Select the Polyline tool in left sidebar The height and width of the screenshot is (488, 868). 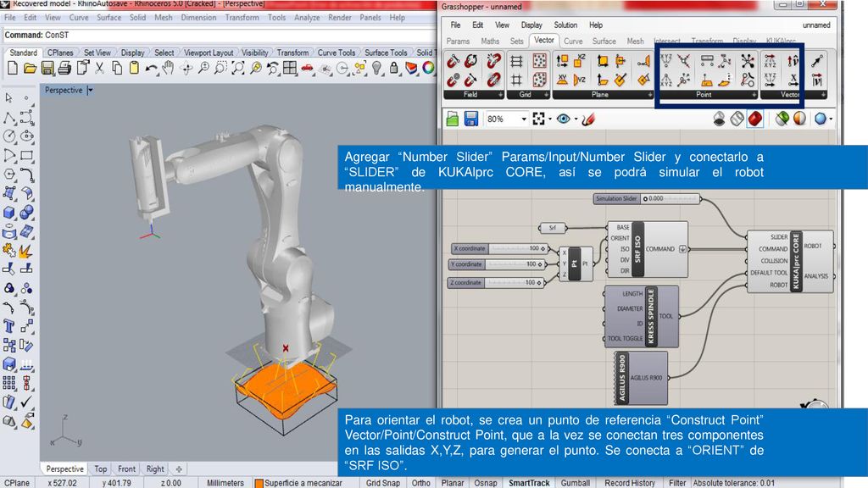(9, 118)
